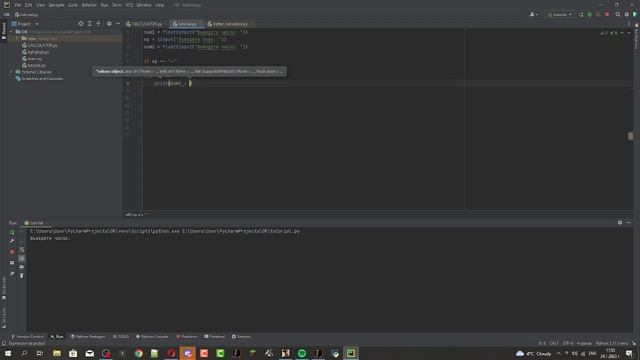Open the Window menu
The height and width of the screenshot is (360, 640).
[144, 5]
